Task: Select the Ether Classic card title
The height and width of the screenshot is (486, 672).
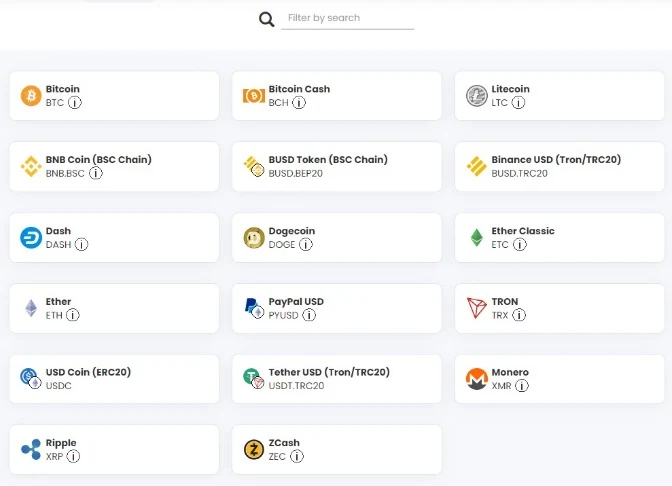Action: pos(523,231)
